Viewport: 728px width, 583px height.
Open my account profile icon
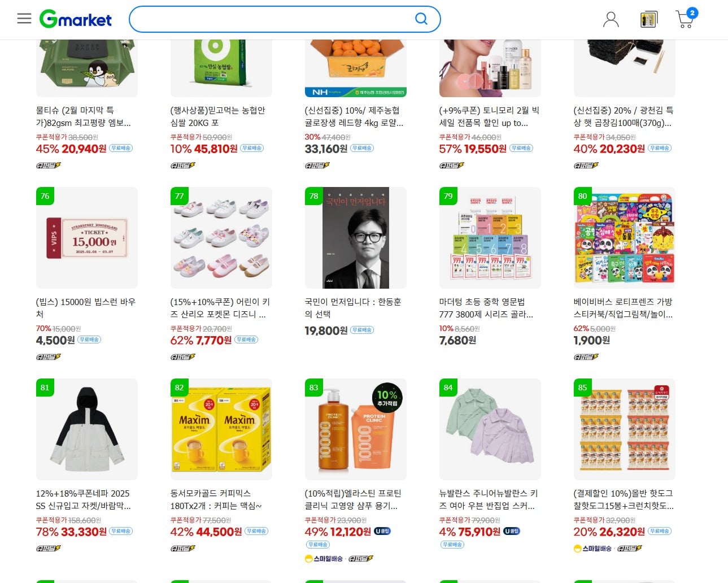click(611, 20)
